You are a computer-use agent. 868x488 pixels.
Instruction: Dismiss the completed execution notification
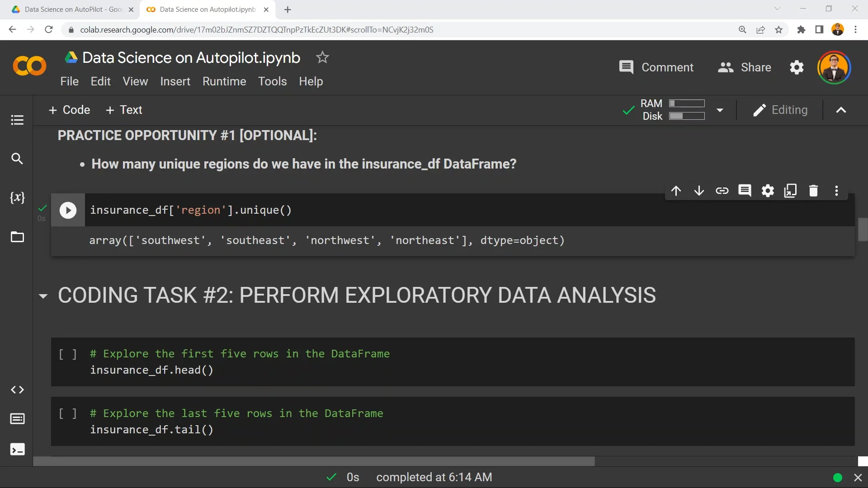[857, 477]
